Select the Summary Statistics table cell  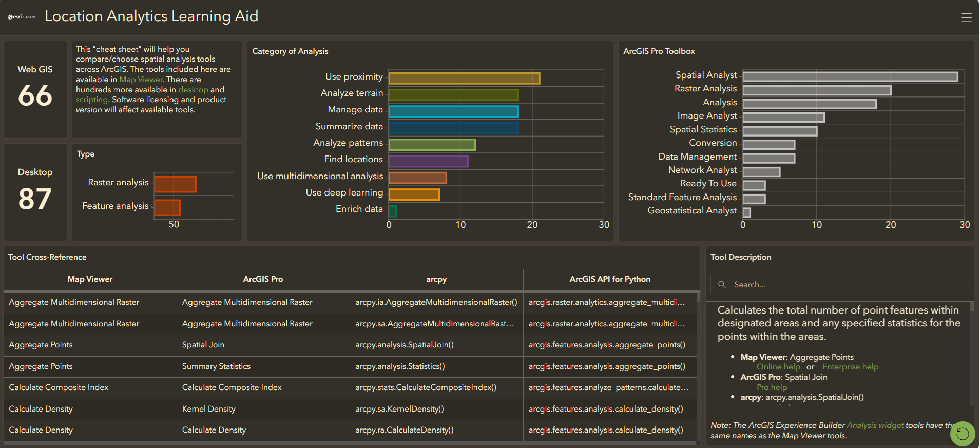click(x=263, y=366)
